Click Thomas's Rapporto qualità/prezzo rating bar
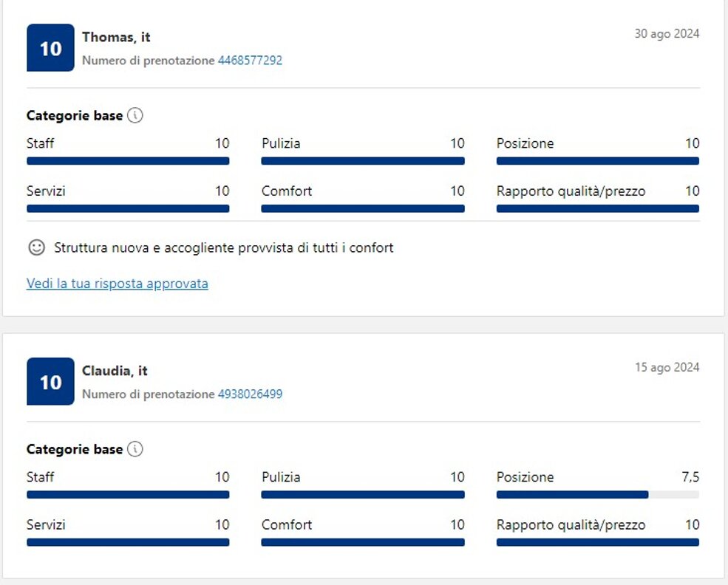This screenshot has width=728, height=585. [x=597, y=209]
